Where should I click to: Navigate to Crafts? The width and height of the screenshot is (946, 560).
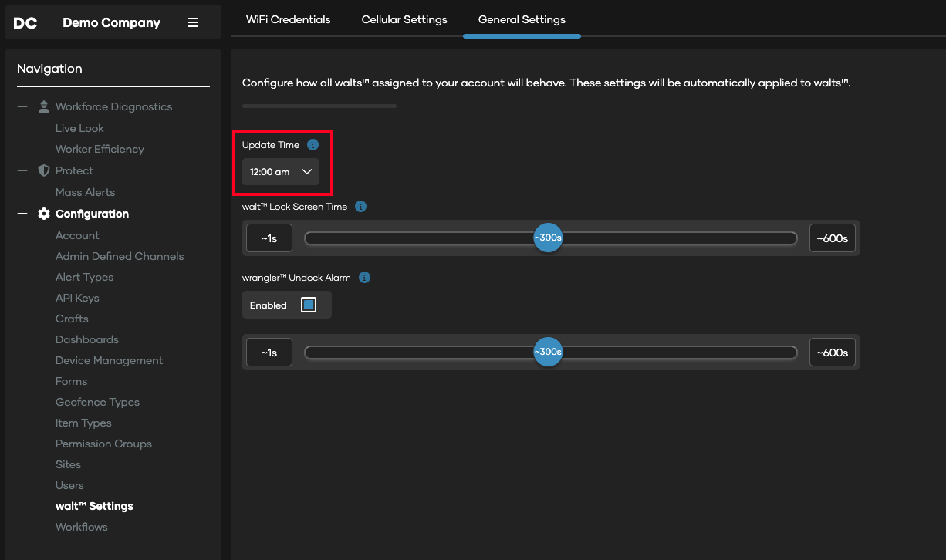click(x=72, y=319)
